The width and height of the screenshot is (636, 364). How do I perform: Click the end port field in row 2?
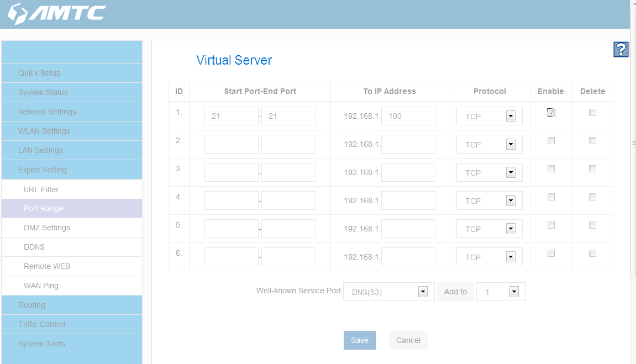coord(288,144)
